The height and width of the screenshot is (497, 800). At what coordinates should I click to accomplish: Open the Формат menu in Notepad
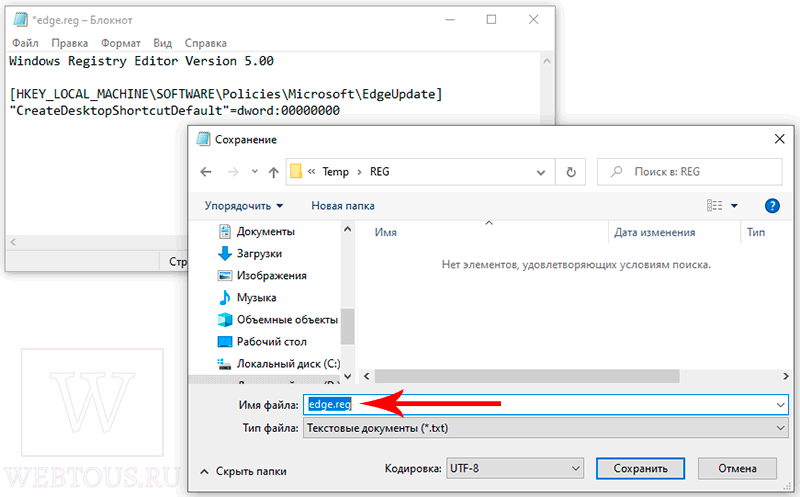pyautogui.click(x=120, y=43)
